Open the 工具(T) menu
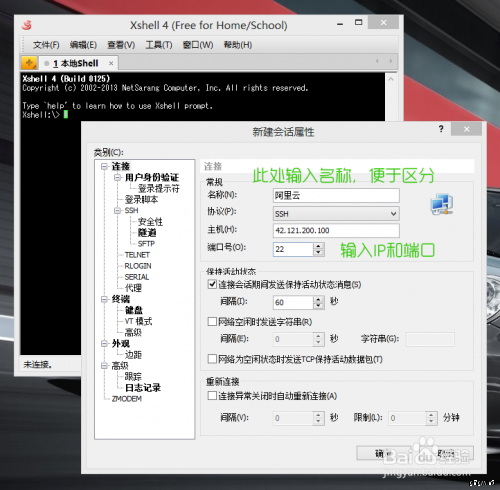This screenshot has width=500, height=490. (x=159, y=45)
